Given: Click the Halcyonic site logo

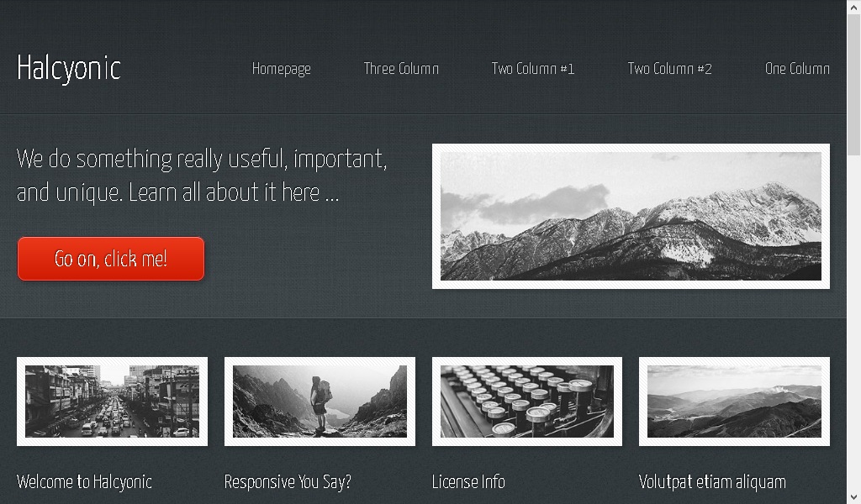Looking at the screenshot, I should pyautogui.click(x=69, y=69).
